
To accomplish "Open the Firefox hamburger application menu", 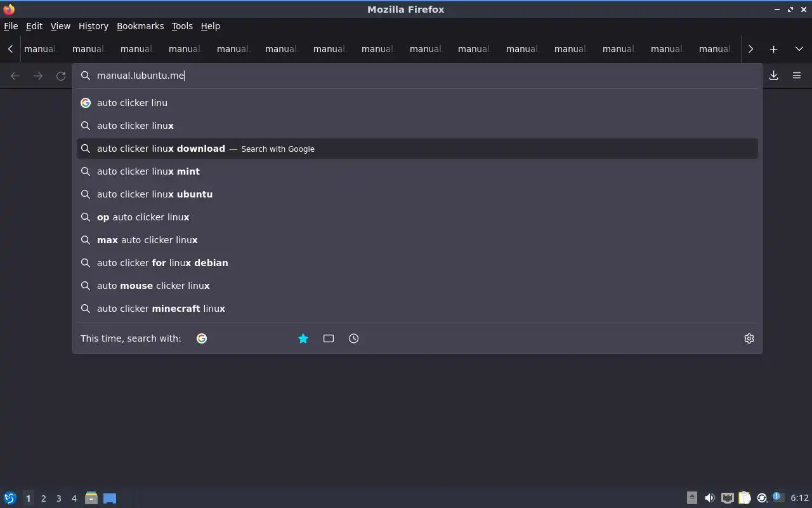I will 797,76.
